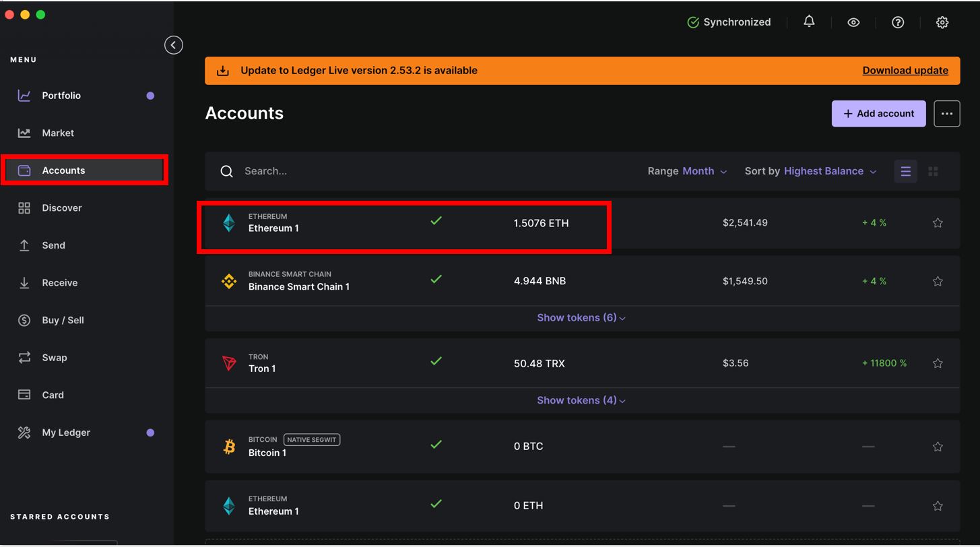Open Accounts in the menu
This screenshot has height=547, width=980.
(85, 170)
